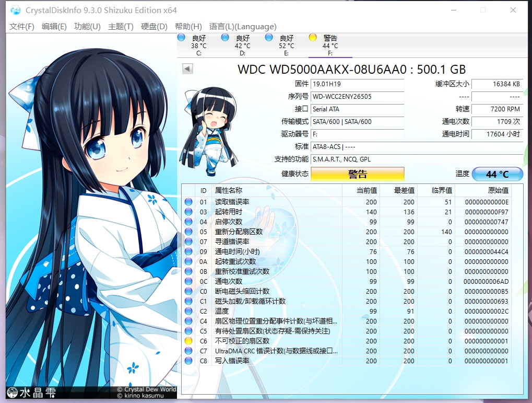Click the status circle for row 01 读取错误率
The height and width of the screenshot is (403, 532).
pyautogui.click(x=188, y=202)
